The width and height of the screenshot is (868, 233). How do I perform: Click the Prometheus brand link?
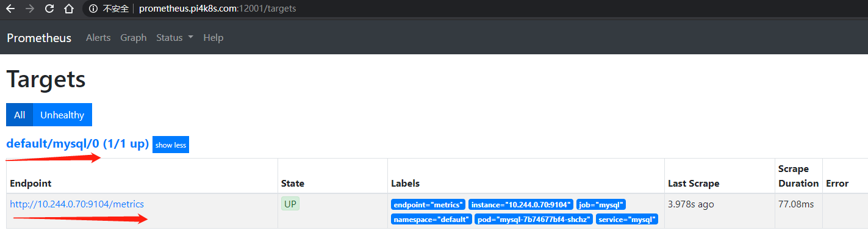(39, 38)
